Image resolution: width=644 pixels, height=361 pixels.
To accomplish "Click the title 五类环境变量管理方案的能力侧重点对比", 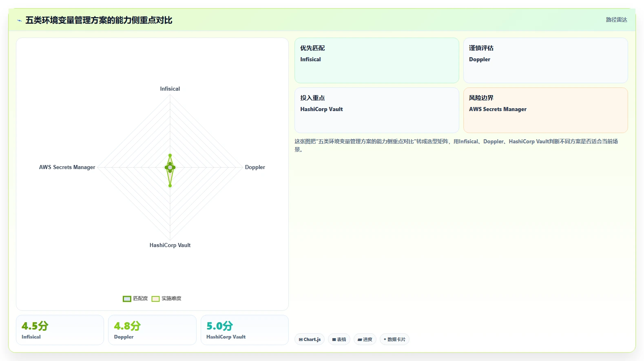I will [x=99, y=20].
